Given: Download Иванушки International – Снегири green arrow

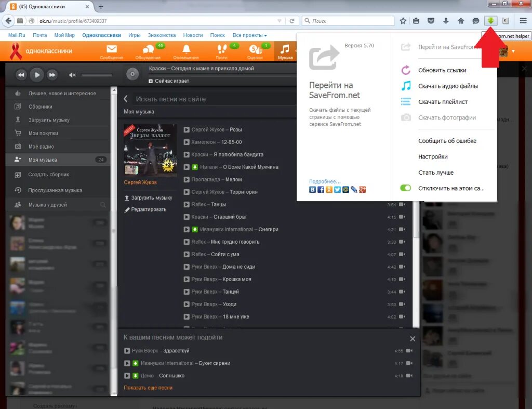Looking at the screenshot, I should [x=195, y=230].
